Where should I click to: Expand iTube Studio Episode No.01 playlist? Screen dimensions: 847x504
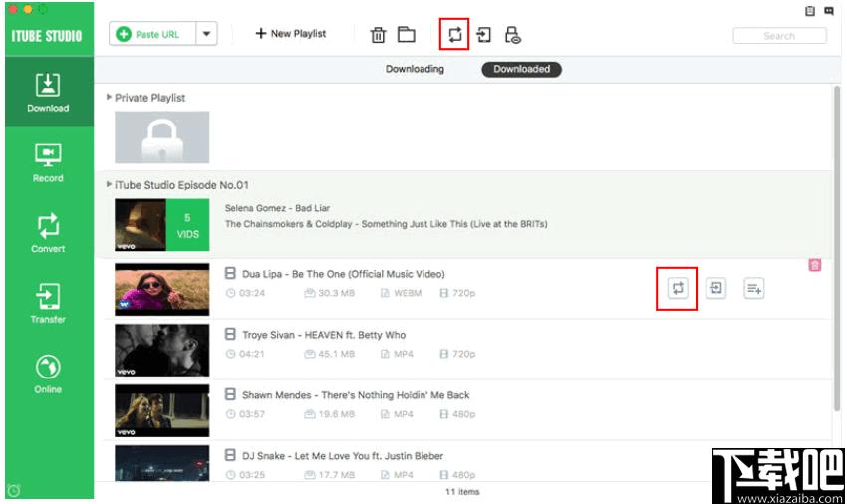[110, 184]
